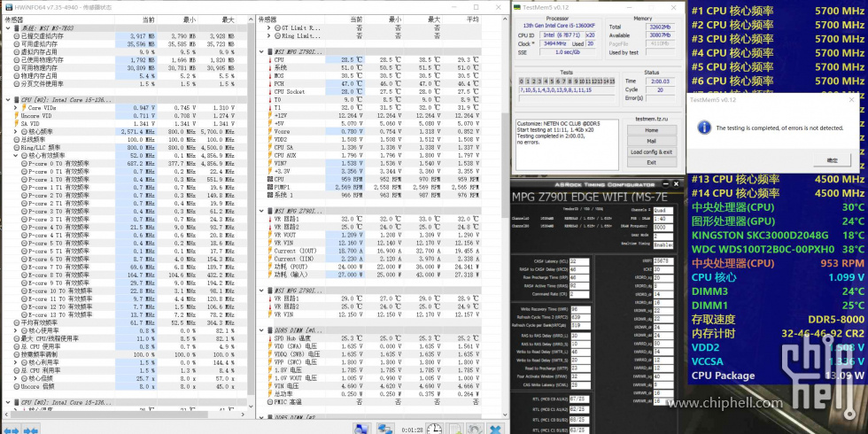Collapse the 核心有效频率 row
This screenshot has width=868, height=434.
pyautogui.click(x=17, y=156)
